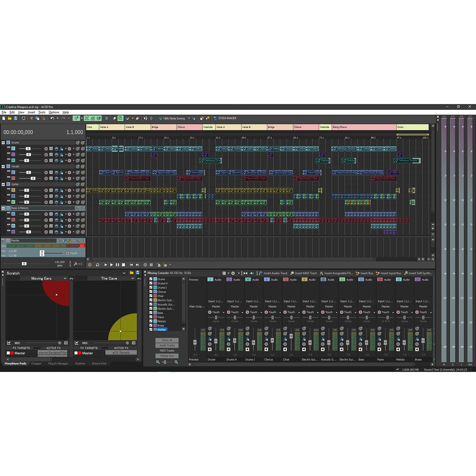This screenshot has width=476, height=476.
Task: Click the Save icon in main toolbar
Action: tap(16, 118)
